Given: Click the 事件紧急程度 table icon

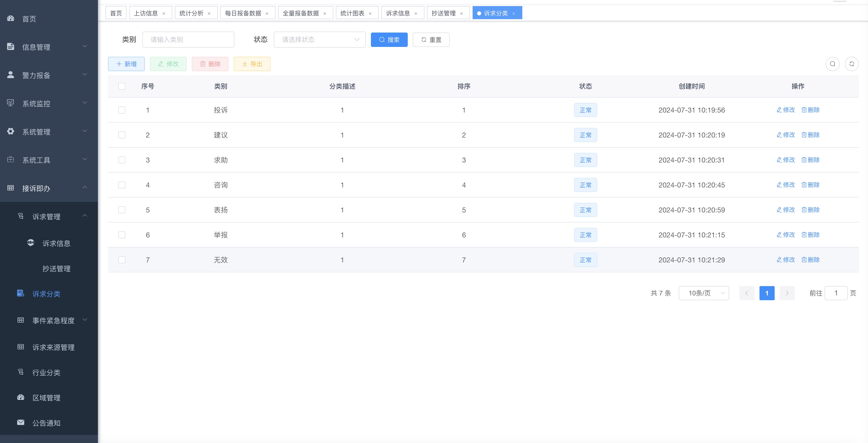Looking at the screenshot, I should 20,320.
